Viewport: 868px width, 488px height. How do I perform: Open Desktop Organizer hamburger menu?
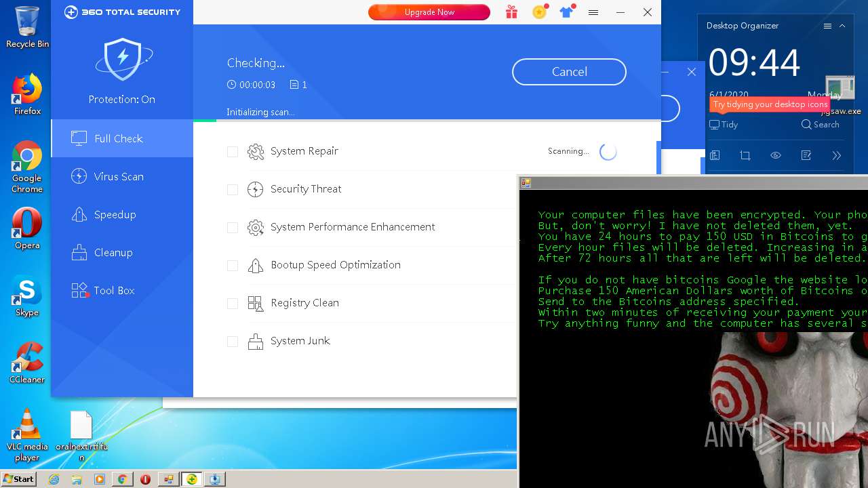click(x=827, y=26)
